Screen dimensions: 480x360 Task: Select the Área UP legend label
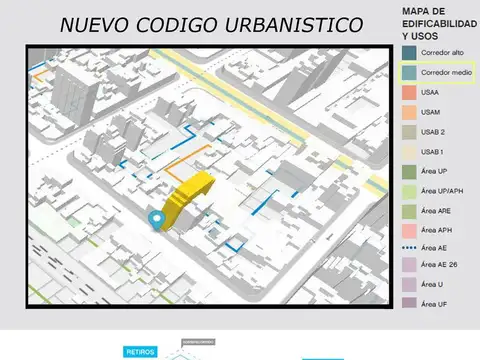point(434,171)
